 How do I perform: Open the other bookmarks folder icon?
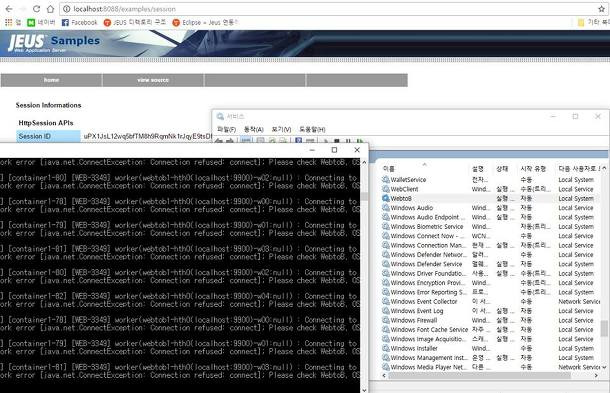coord(581,23)
